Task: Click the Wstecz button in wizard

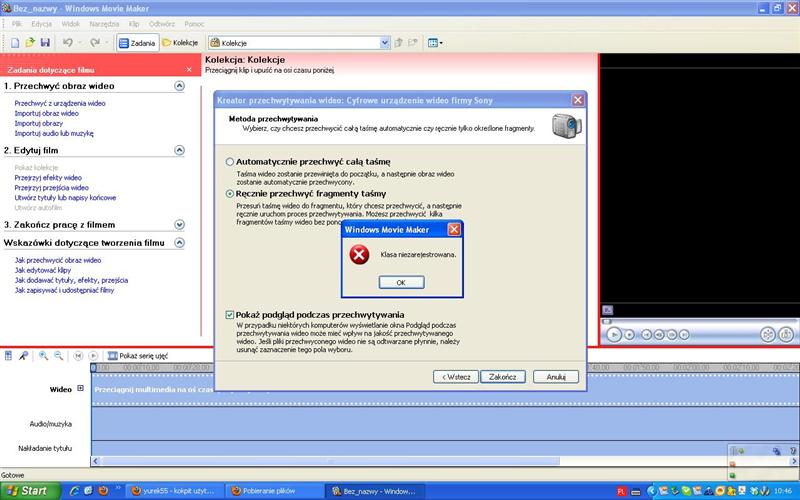Action: 456,377
